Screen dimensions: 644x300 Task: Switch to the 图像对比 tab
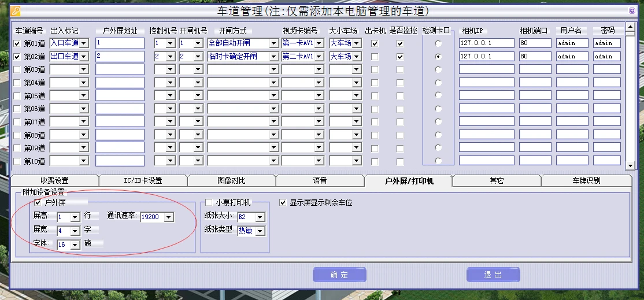tap(231, 180)
